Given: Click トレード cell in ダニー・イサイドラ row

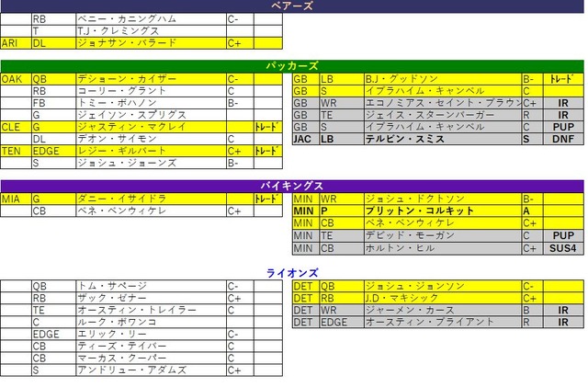Looking at the screenshot, I should pyautogui.click(x=267, y=199).
